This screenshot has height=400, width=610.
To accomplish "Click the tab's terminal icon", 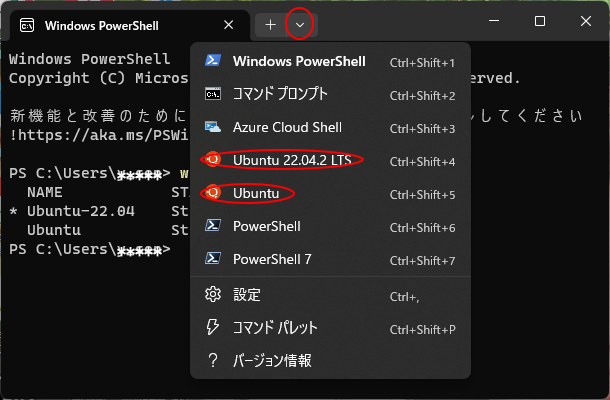I will coord(27,26).
